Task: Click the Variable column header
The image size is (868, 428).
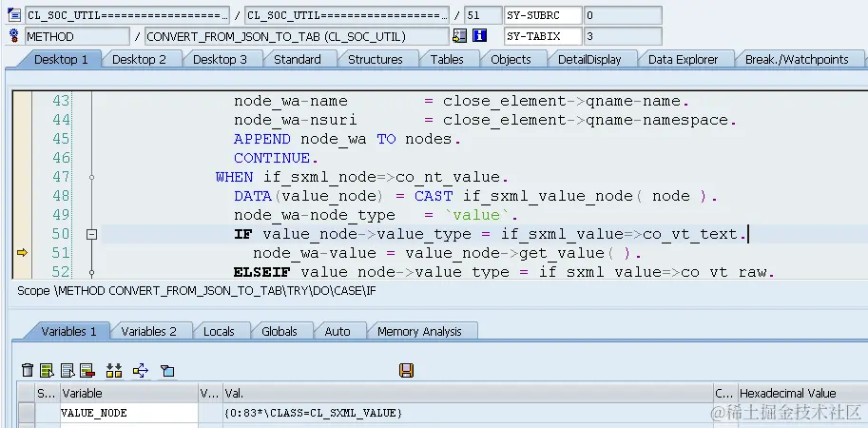Action: click(x=129, y=393)
